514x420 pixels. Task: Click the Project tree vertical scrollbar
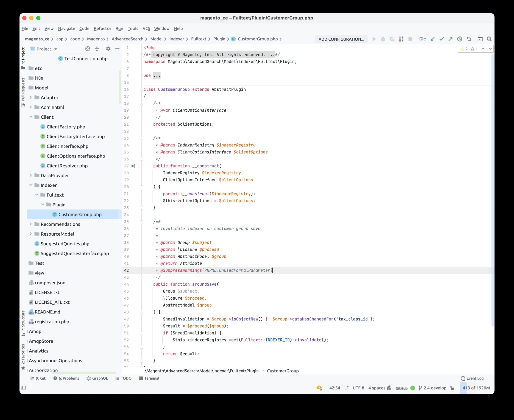pos(120,87)
